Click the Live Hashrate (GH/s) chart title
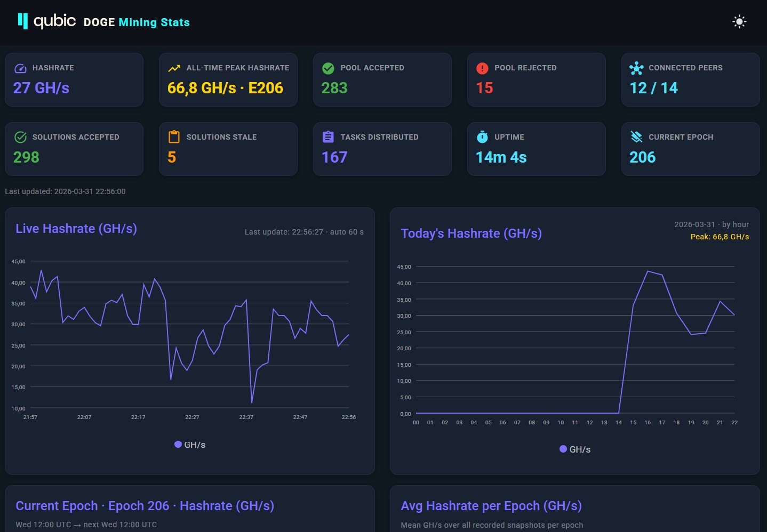Viewport: 767px width, 532px height. 76,229
